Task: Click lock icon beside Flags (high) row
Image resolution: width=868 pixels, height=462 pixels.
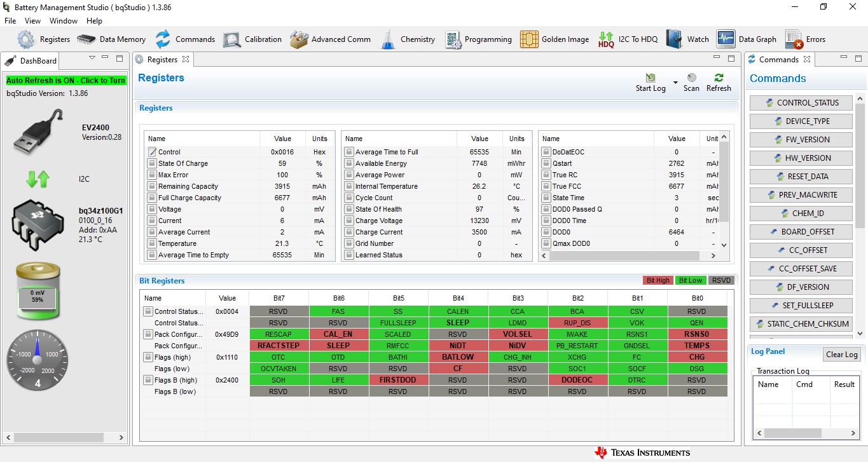Action: click(x=148, y=357)
